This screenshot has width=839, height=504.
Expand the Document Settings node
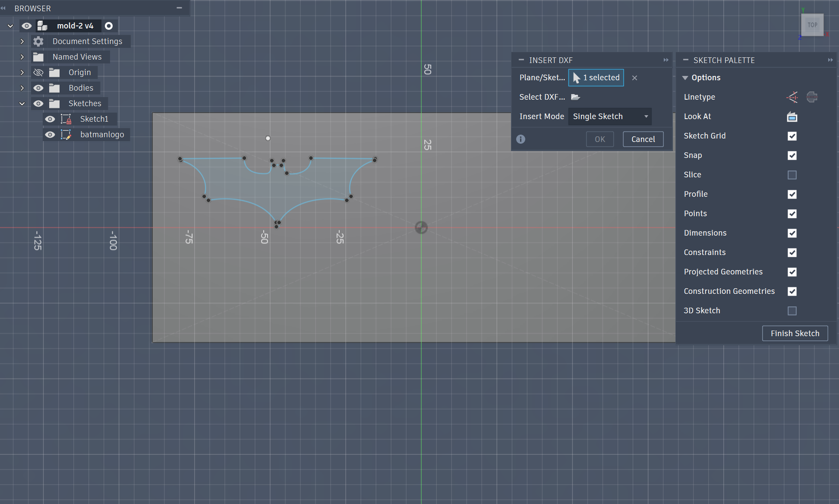22,41
